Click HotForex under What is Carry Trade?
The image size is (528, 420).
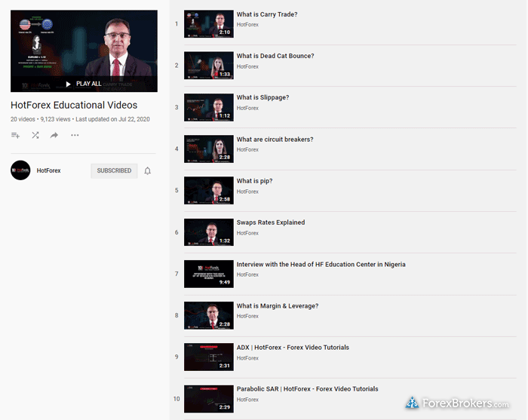(247, 25)
